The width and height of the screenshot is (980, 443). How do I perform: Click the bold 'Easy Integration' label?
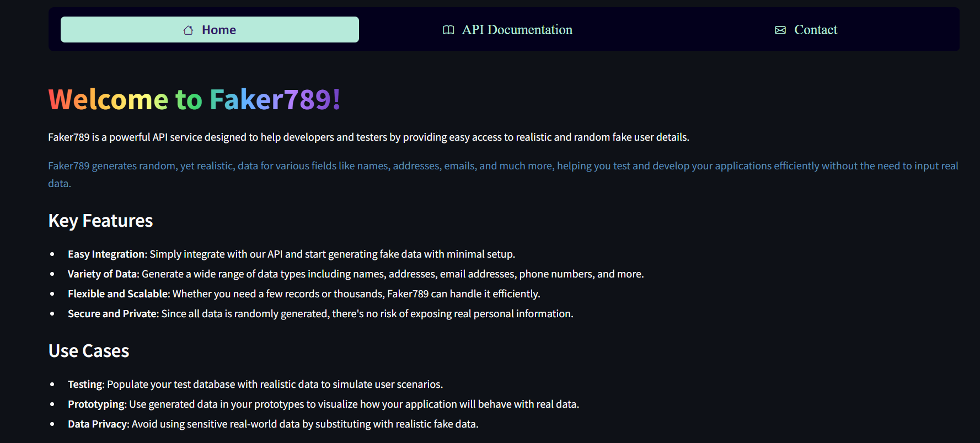pyautogui.click(x=106, y=254)
